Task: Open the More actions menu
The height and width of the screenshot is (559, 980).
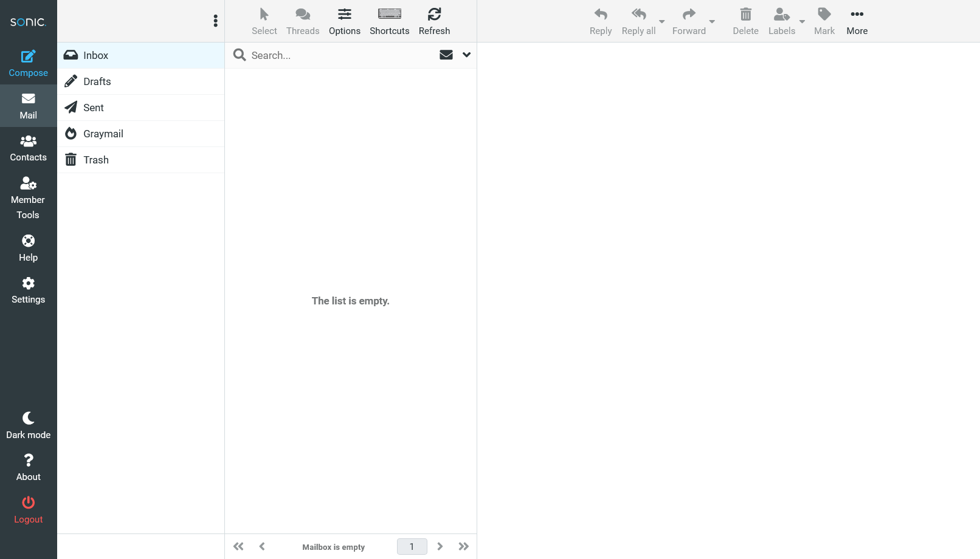Action: coord(857,21)
